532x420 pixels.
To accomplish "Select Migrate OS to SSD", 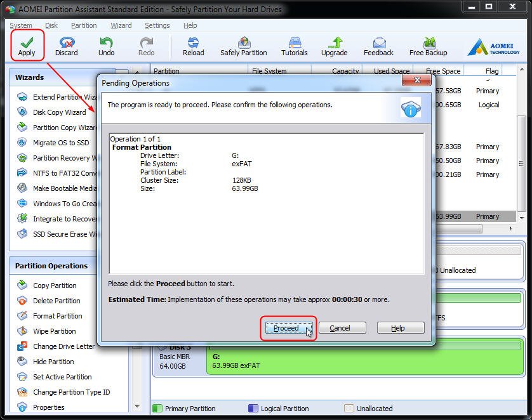I will tap(53, 143).
